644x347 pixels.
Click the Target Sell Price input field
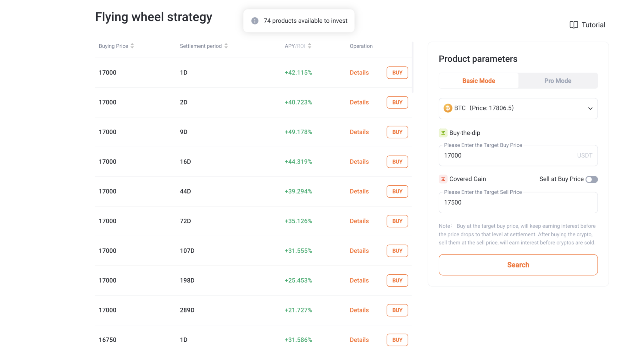coord(518,203)
